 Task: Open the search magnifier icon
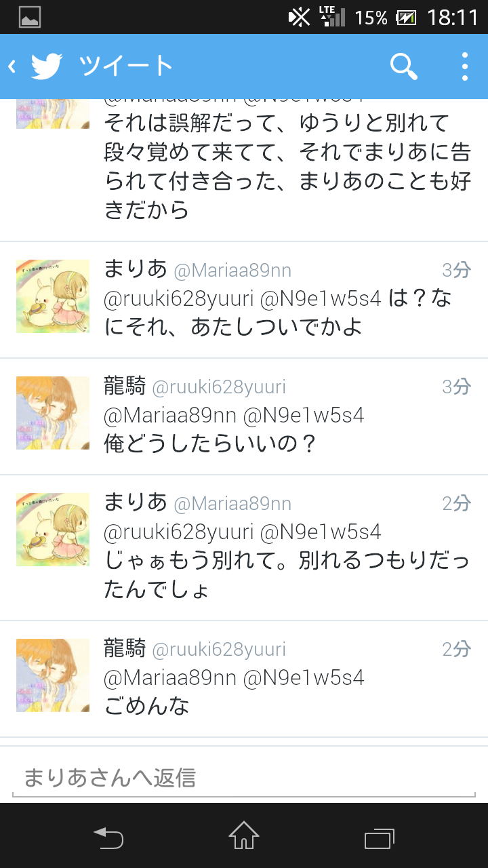[x=403, y=66]
